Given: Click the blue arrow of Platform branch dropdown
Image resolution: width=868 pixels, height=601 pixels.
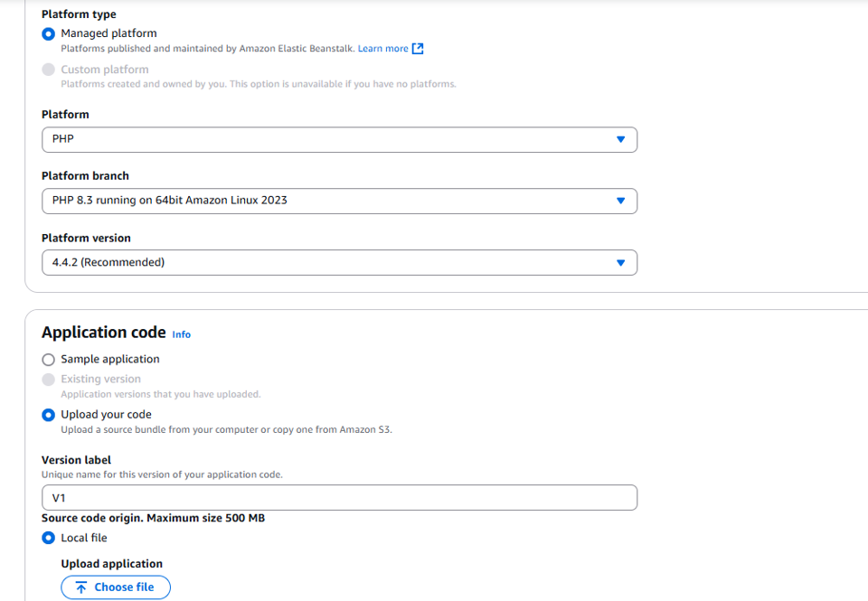Looking at the screenshot, I should [x=620, y=201].
